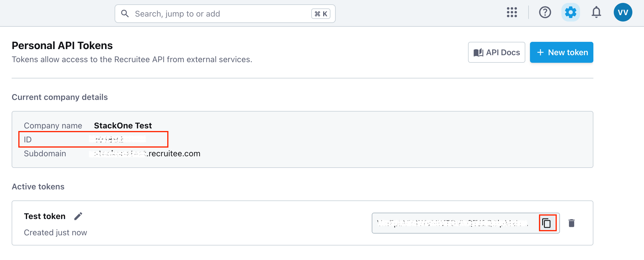Click the book icon on API Docs
644x260 pixels.
(478, 52)
